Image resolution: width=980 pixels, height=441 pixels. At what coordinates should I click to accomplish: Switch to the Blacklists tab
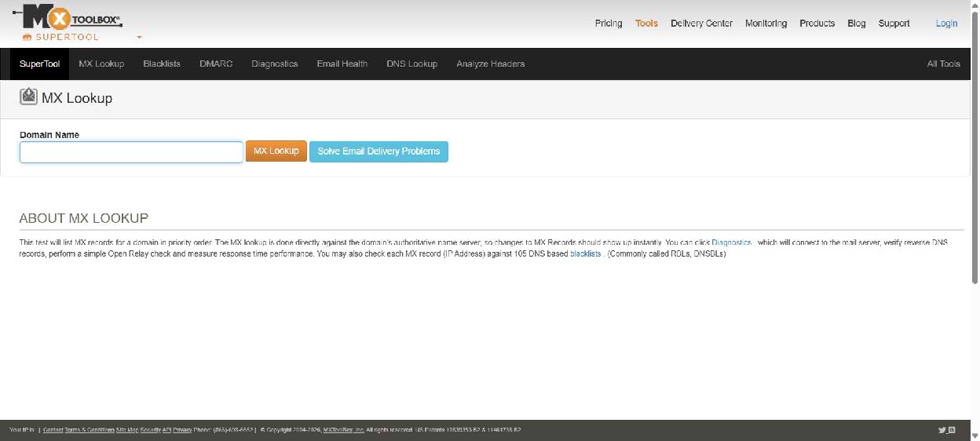click(162, 64)
